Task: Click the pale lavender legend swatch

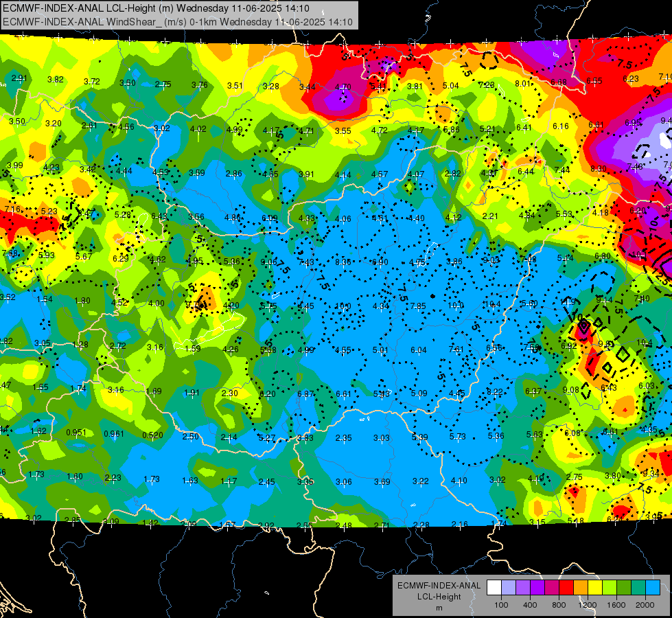Action: click(x=509, y=588)
